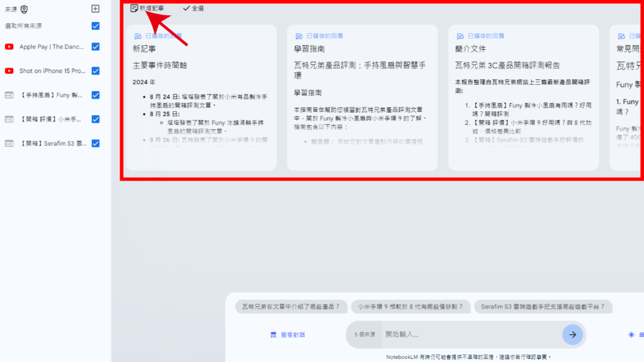Image resolution: width=644 pixels, height=362 pixels.
Task: Click the web page icon for 【手持風扇】Funy source
Action: (9, 96)
